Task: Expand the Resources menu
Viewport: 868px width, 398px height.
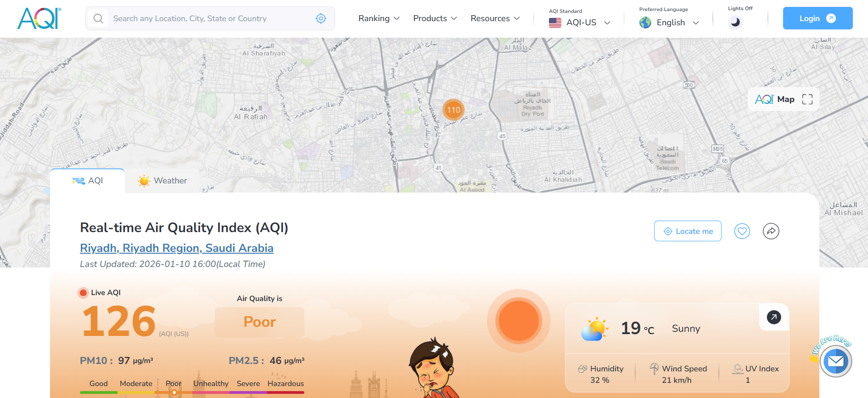Action: point(495,18)
